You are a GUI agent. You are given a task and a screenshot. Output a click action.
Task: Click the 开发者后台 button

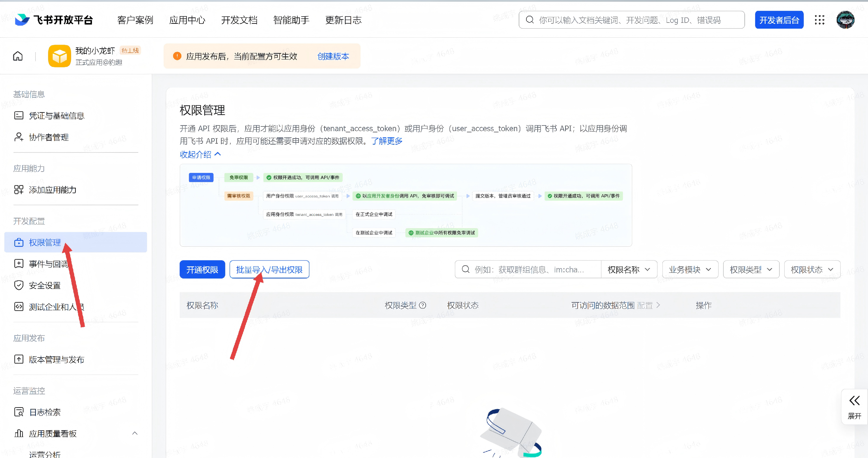(x=779, y=20)
